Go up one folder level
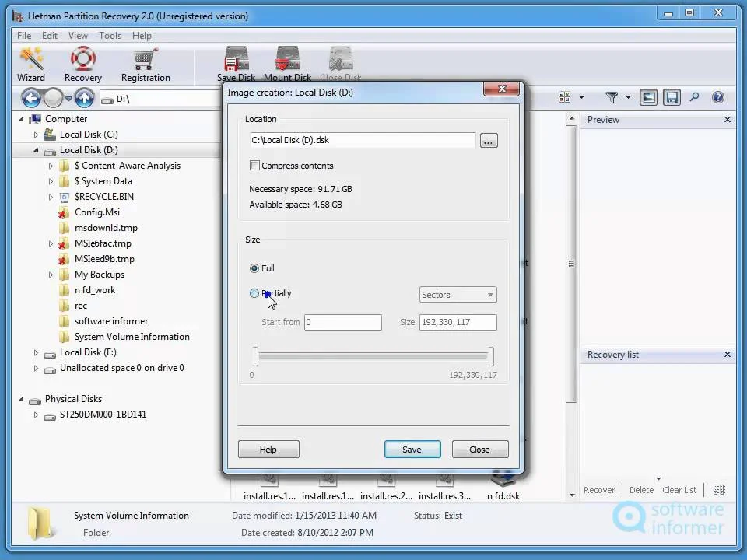Screen dimensions: 747x560 84,99
